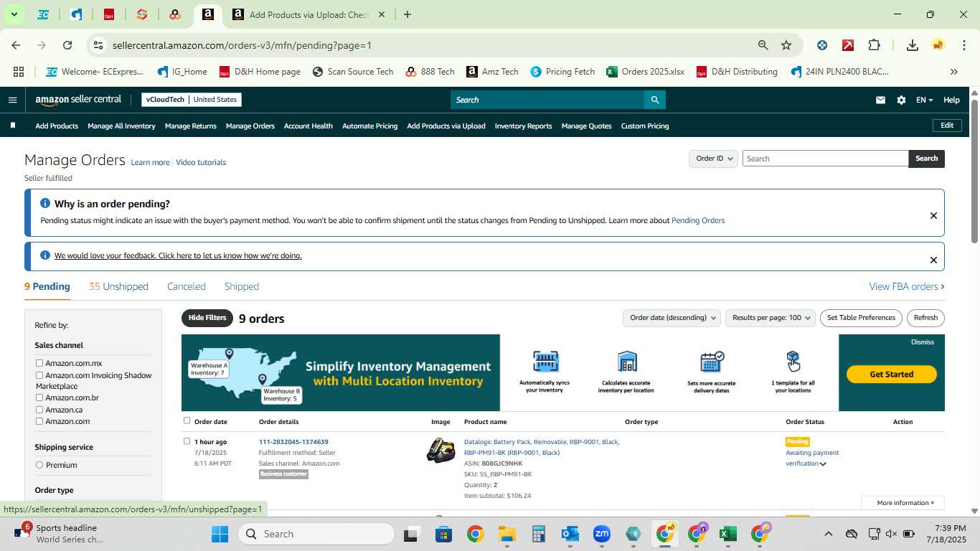The width and height of the screenshot is (980, 551).
Task: Click the info icon beside 'Why is an order pending?'
Action: click(45, 204)
